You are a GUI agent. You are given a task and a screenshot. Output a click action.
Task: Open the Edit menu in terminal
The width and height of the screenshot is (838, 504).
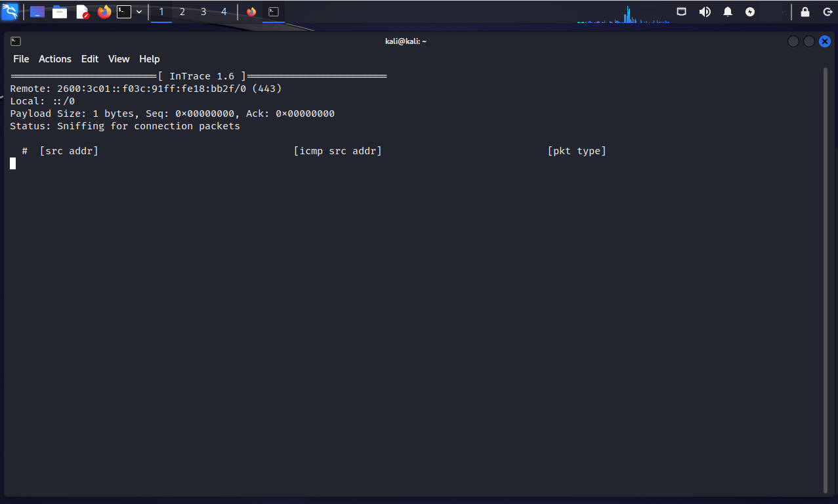tap(90, 59)
